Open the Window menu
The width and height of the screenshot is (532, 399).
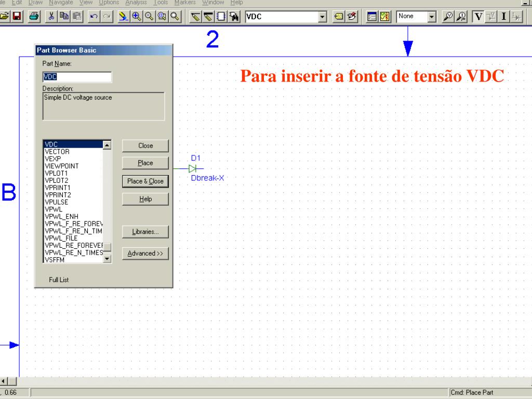(213, 3)
